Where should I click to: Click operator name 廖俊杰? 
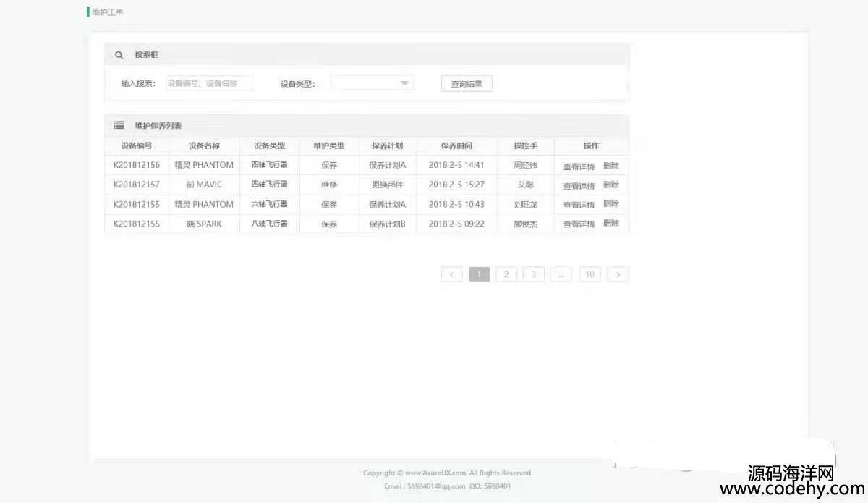click(x=525, y=224)
